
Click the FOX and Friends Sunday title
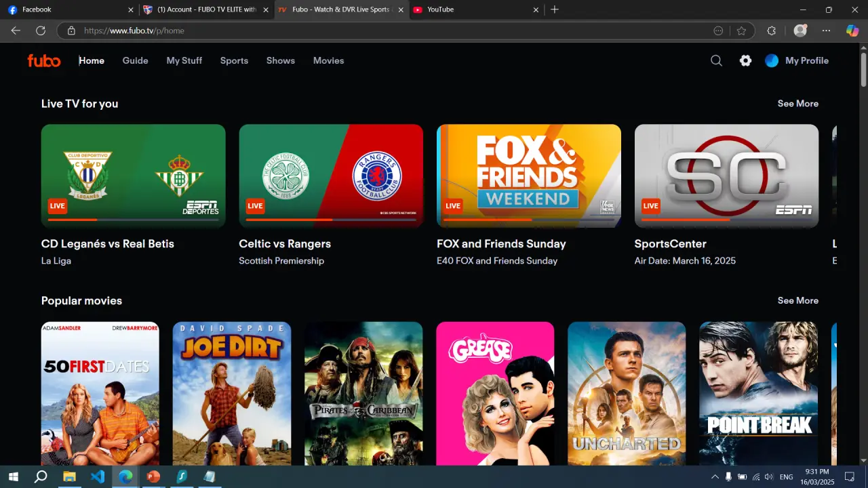pos(501,244)
